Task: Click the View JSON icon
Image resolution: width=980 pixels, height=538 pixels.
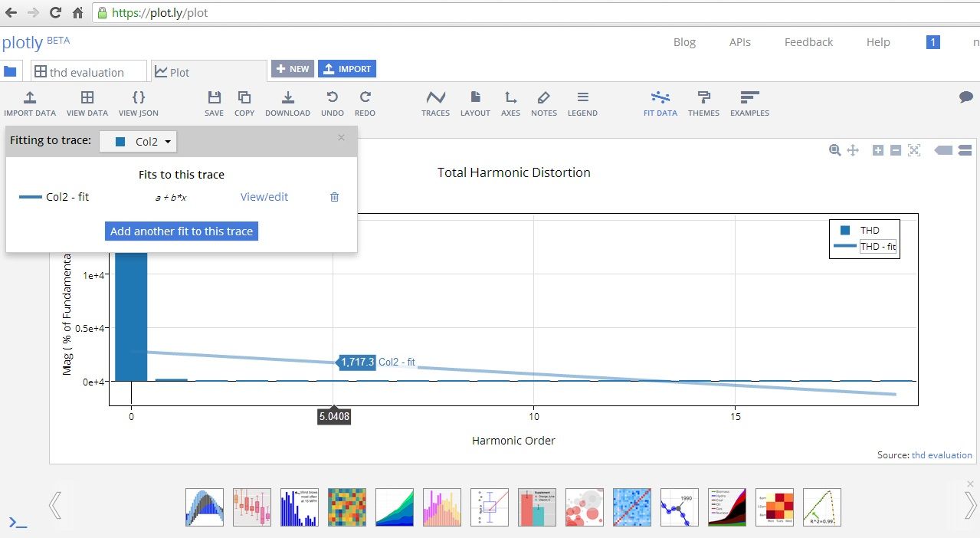Action: coord(138,102)
